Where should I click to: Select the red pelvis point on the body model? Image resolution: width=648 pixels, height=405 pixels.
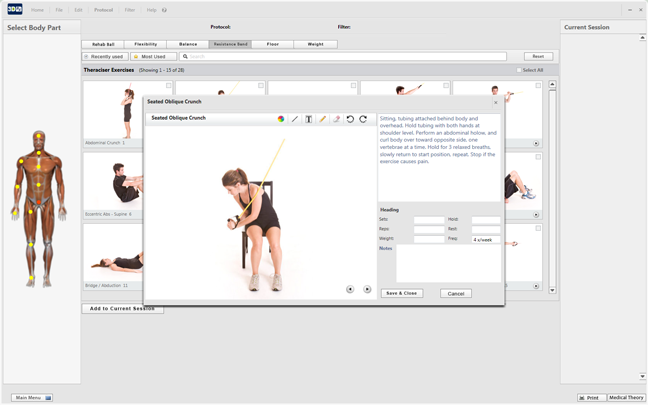coord(39,202)
